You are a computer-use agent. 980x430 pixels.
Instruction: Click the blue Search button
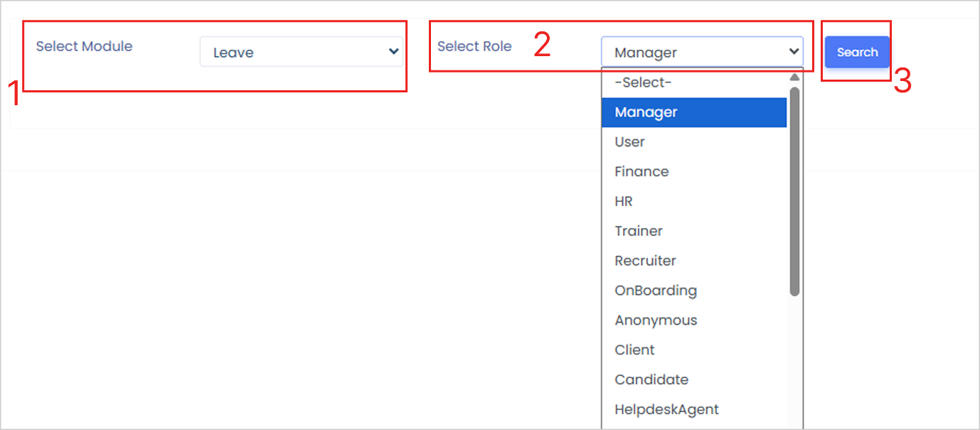(857, 52)
